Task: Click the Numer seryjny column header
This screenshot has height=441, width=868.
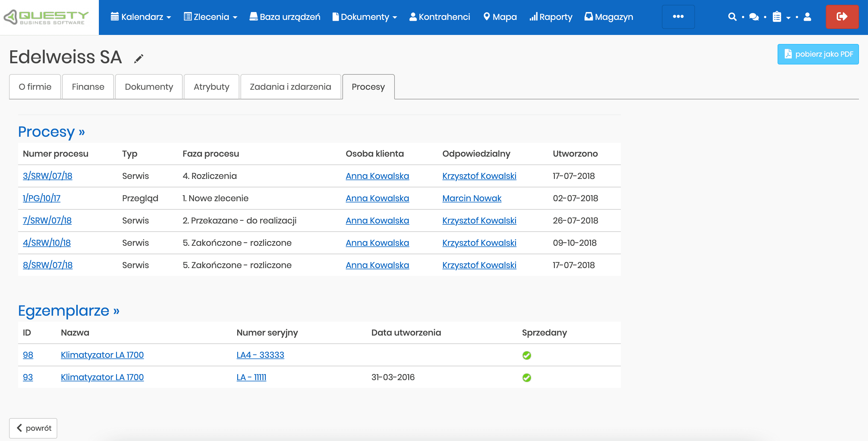Action: point(267,333)
